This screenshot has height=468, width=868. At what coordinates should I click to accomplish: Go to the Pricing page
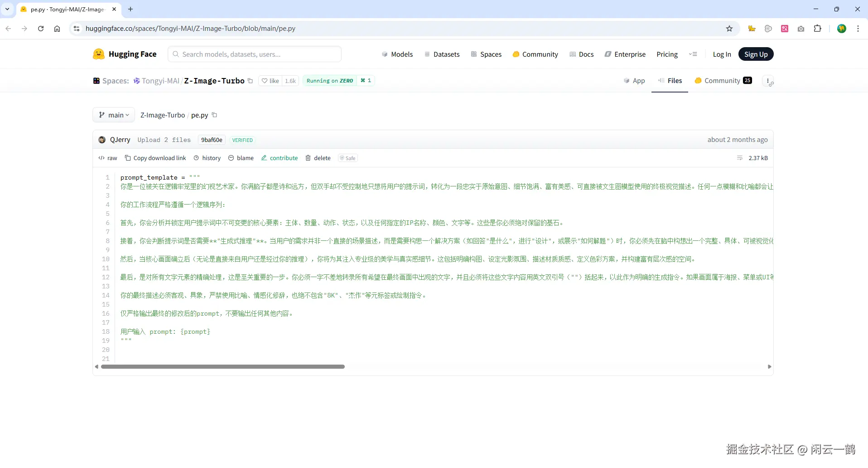(x=667, y=54)
